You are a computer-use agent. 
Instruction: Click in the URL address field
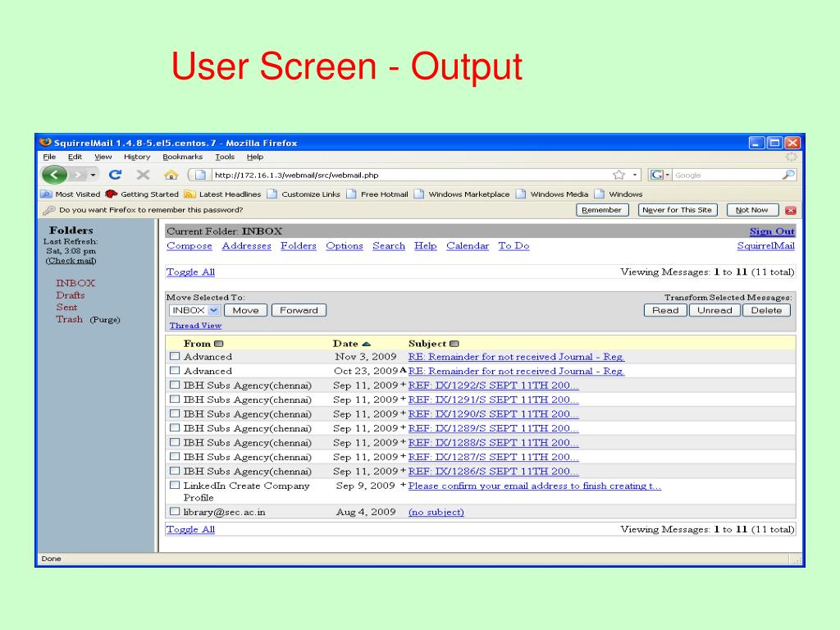[412, 176]
